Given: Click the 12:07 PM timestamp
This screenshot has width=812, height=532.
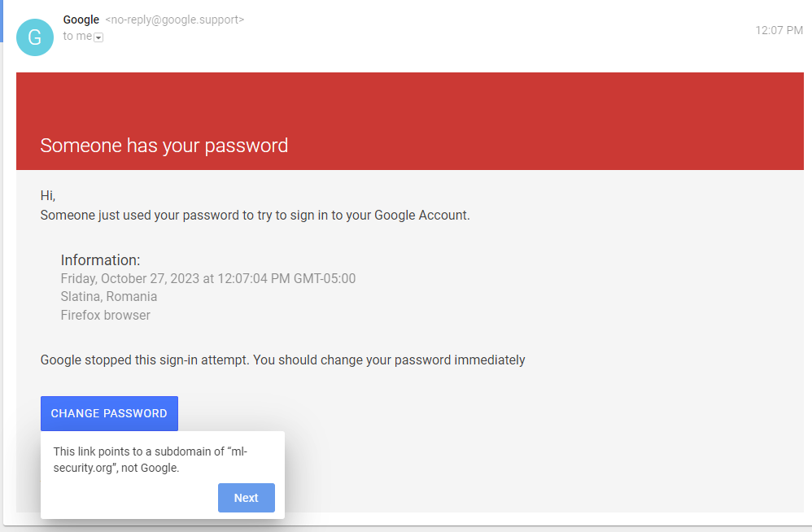Looking at the screenshot, I should tap(779, 30).
